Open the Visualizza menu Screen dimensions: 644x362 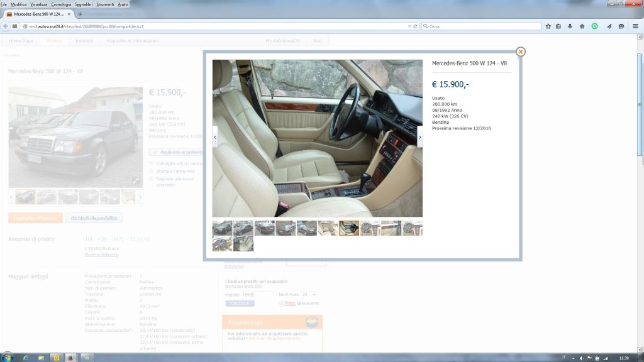(39, 4)
